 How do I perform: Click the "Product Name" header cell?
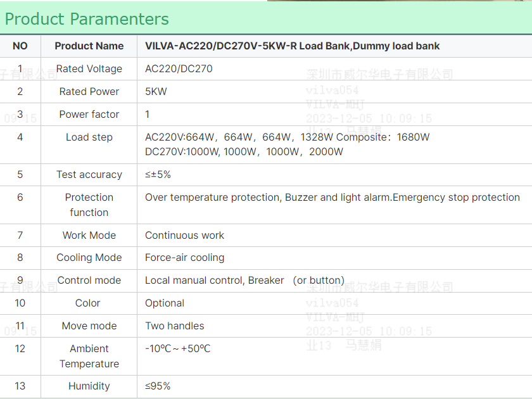pyautogui.click(x=89, y=46)
